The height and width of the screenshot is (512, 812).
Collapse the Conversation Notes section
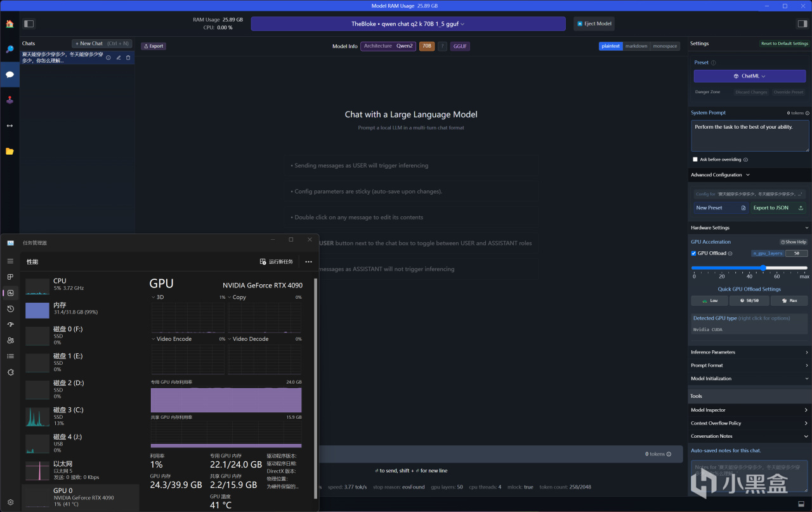point(749,437)
